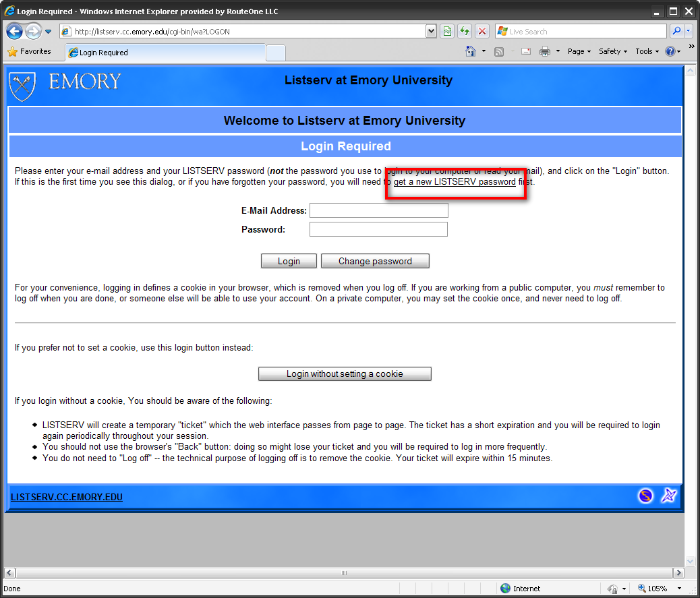Click the Login Required heading text
The width and height of the screenshot is (700, 598).
pos(346,146)
